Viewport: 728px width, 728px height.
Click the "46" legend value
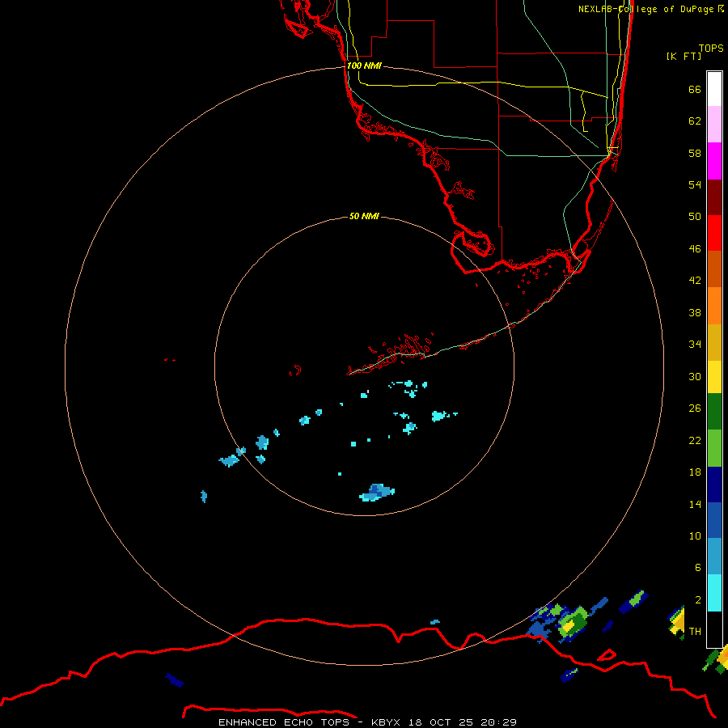click(695, 248)
